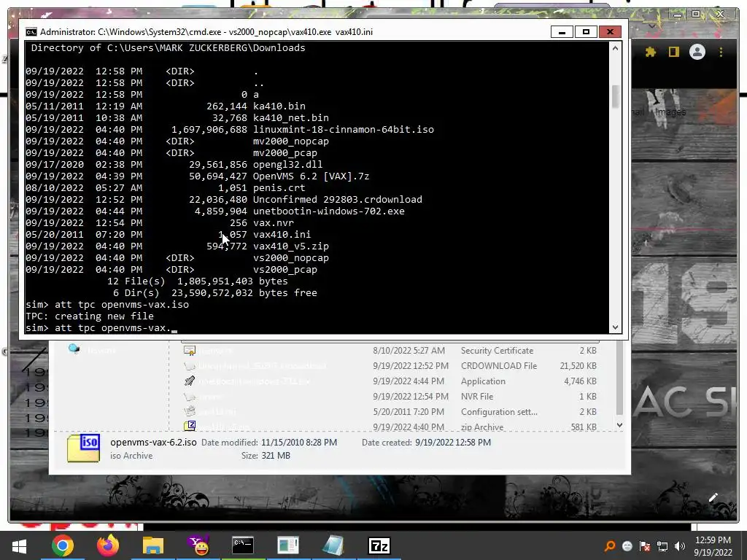Screen dimensions: 747x560
Task: Select the unetbootin application icon in Explorer
Action: point(190,381)
